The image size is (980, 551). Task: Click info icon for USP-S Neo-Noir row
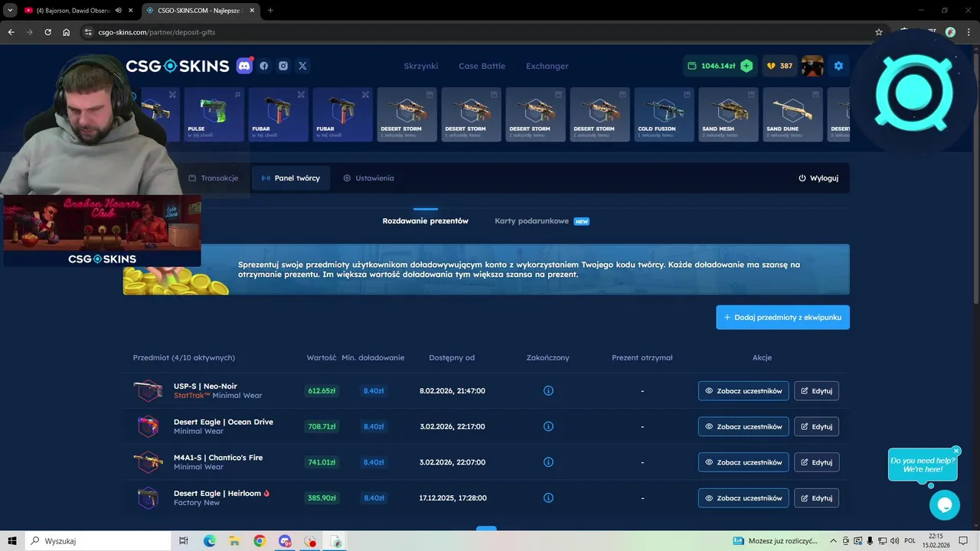[x=548, y=391]
